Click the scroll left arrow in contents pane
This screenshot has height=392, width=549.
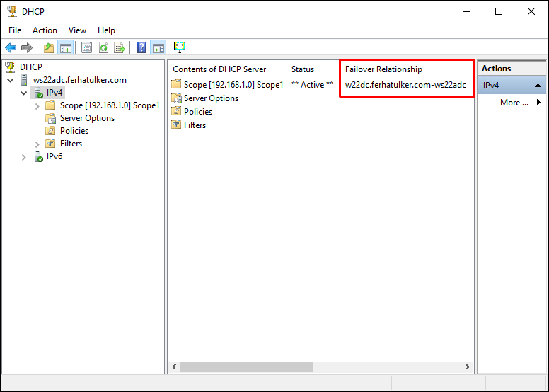(x=174, y=367)
